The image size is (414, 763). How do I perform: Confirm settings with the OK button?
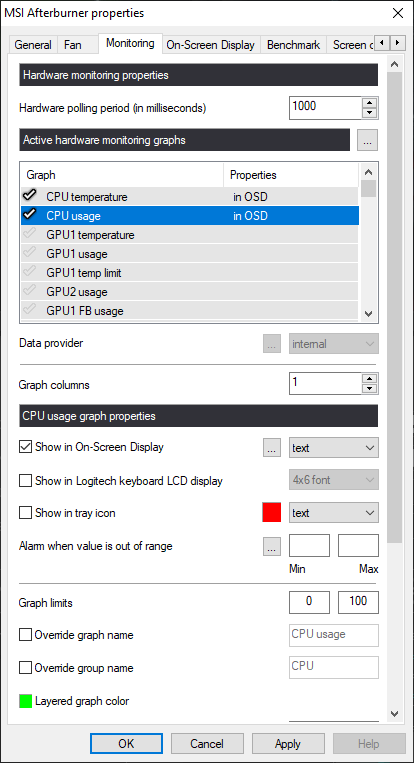[126, 744]
